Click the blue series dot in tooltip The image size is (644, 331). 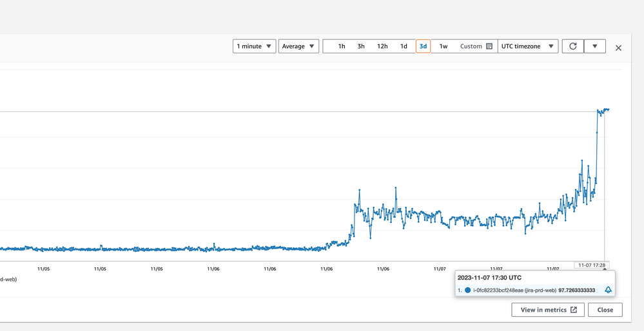(x=467, y=290)
